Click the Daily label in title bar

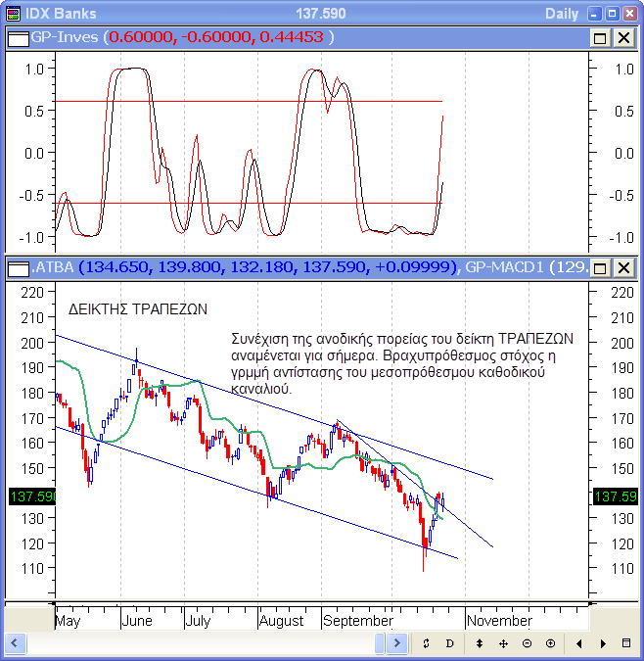[x=561, y=13]
